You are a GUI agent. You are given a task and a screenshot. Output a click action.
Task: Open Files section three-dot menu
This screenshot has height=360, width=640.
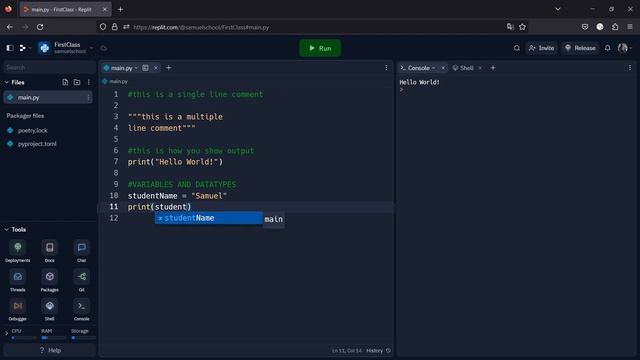pos(89,82)
